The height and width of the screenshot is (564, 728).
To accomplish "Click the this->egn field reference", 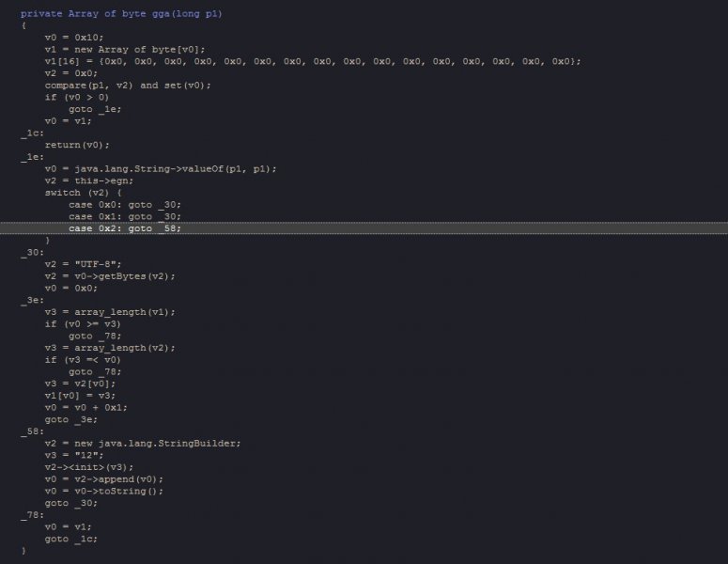I will [x=103, y=181].
